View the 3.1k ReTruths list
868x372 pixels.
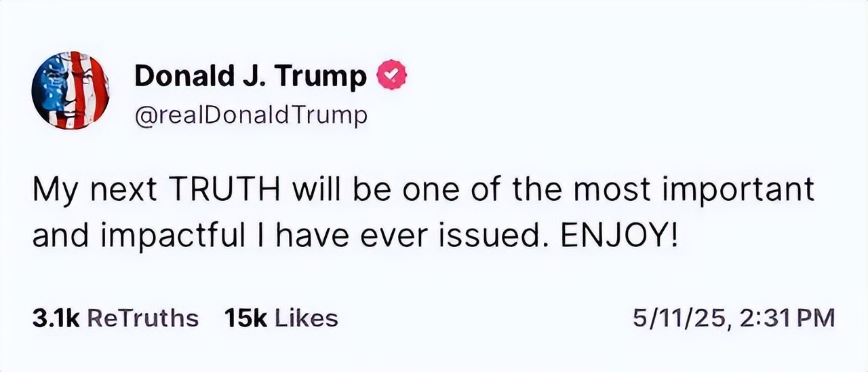(x=115, y=318)
